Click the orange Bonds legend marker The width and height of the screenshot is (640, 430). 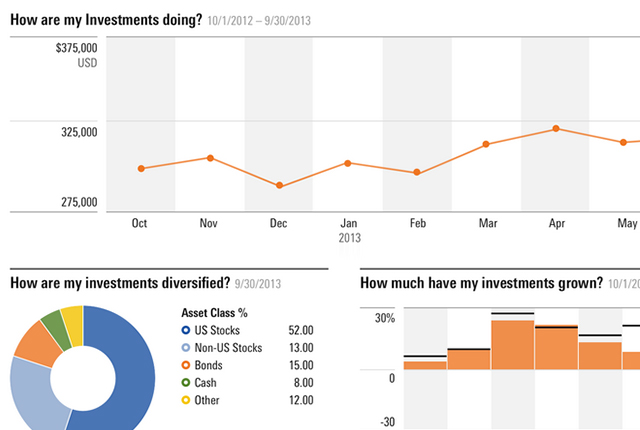(187, 365)
